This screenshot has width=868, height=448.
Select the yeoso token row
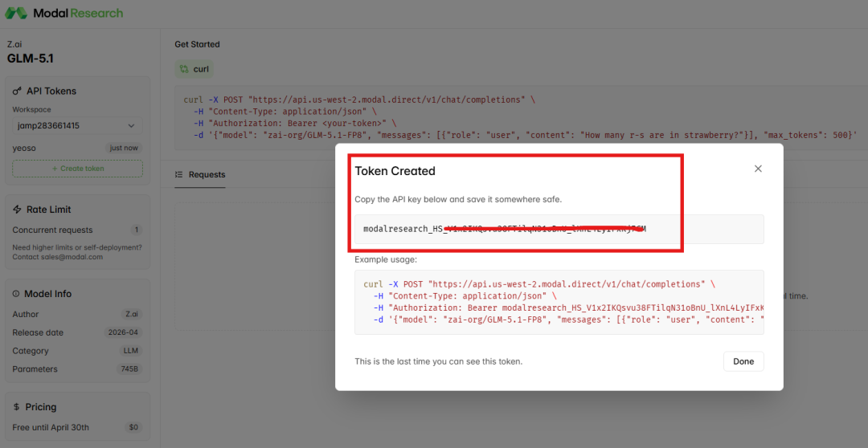pyautogui.click(x=77, y=149)
